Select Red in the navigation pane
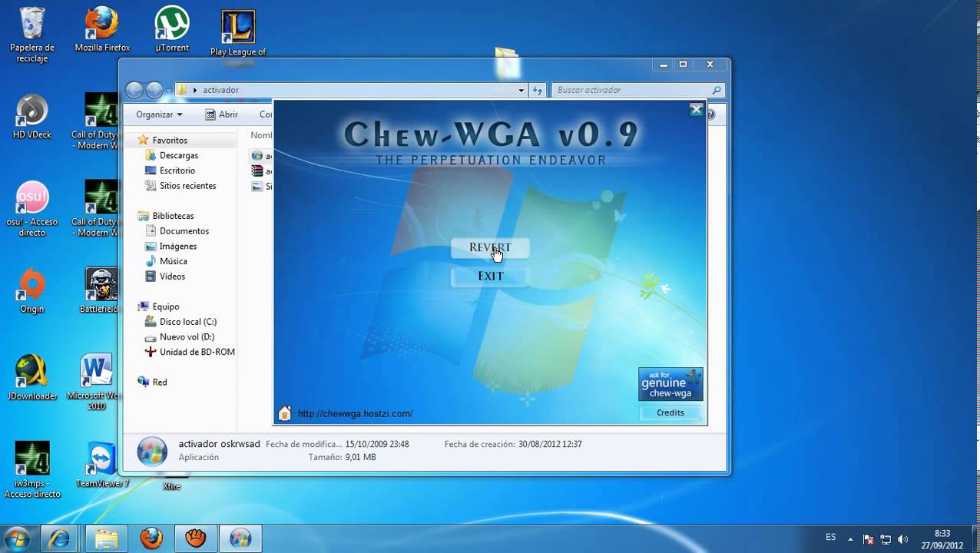Screen dimensions: 980x553 (x=160, y=382)
